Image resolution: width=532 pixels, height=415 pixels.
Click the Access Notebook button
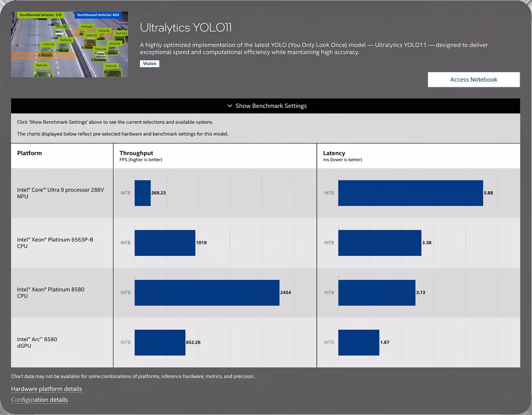pyautogui.click(x=474, y=80)
